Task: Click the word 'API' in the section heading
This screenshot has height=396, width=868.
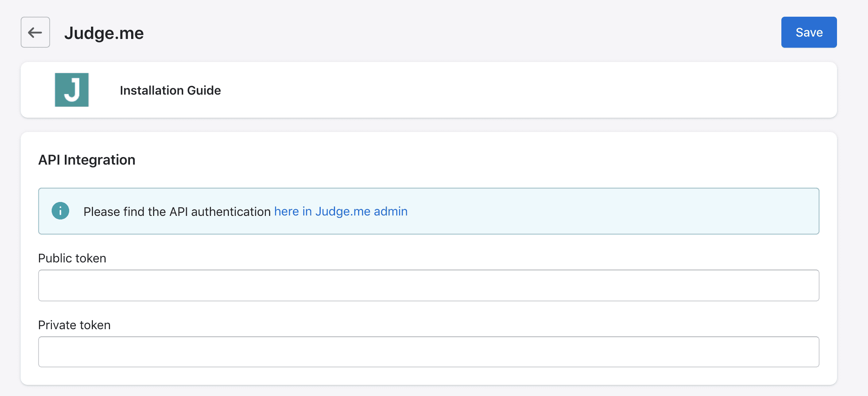Action: tap(49, 160)
